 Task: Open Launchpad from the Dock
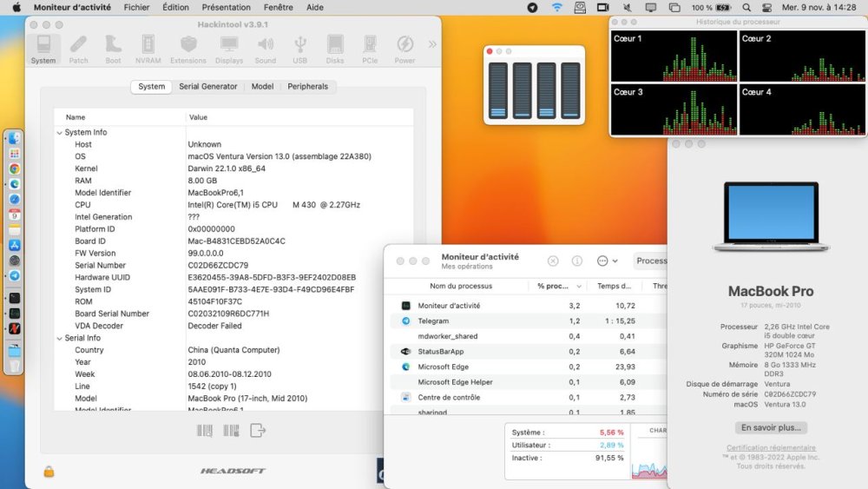click(x=15, y=154)
